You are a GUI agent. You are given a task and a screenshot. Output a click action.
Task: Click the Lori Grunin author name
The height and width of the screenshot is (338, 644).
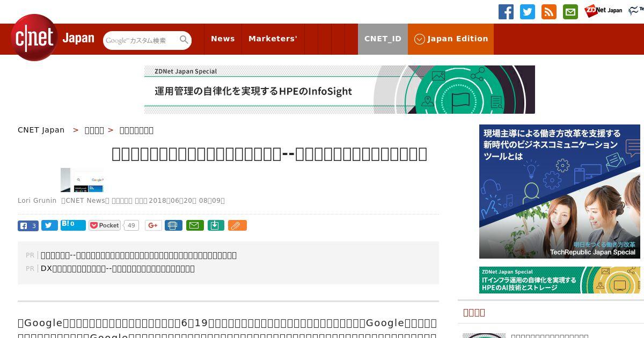37,201
